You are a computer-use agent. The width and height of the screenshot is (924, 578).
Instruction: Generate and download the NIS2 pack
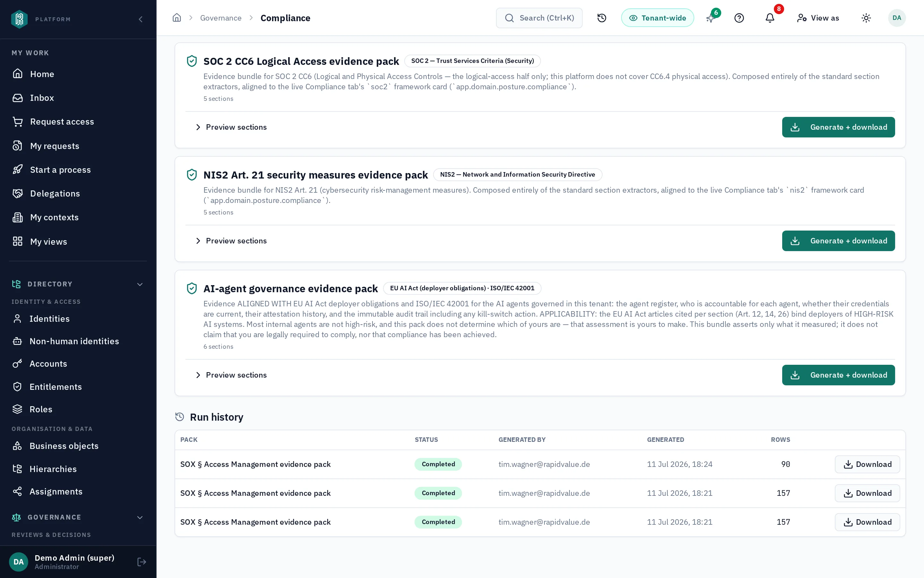pos(838,241)
